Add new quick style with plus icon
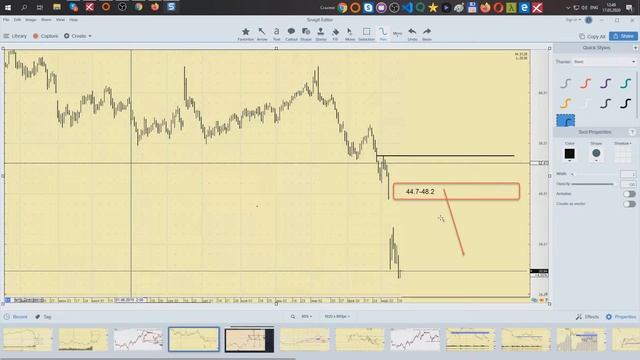Screen dimensions: 640x360 [636, 48]
